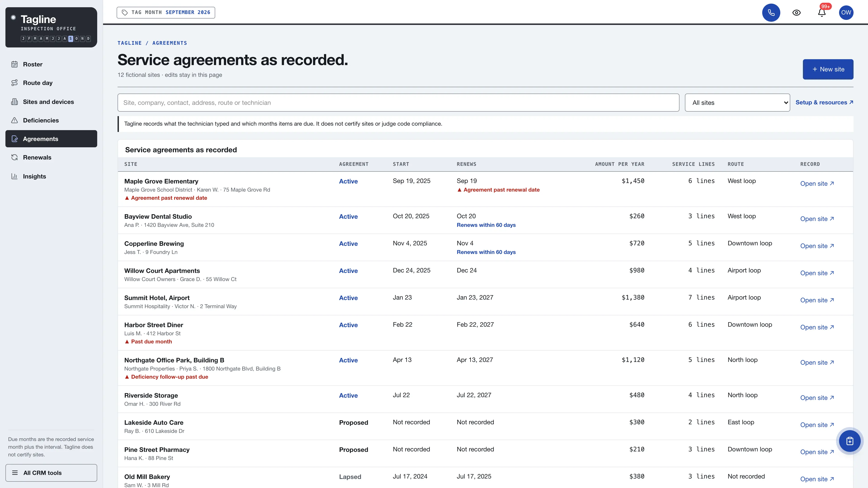The width and height of the screenshot is (868, 488).
Task: Open Roster in the sidebar
Action: [x=51, y=64]
